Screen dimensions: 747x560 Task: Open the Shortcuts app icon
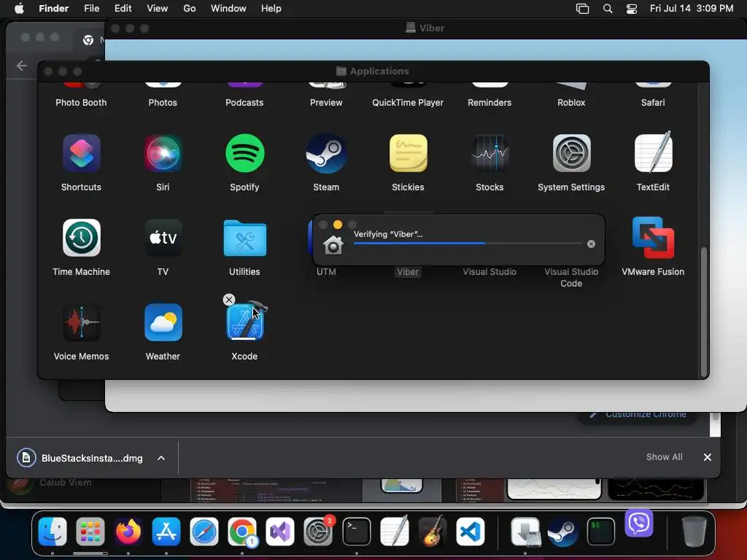pos(81,153)
